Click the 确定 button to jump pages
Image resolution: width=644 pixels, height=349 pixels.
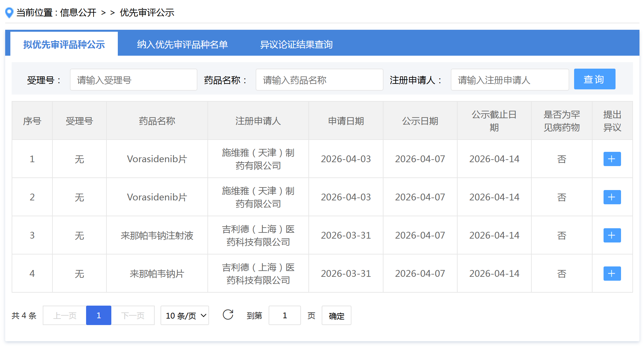coord(336,316)
